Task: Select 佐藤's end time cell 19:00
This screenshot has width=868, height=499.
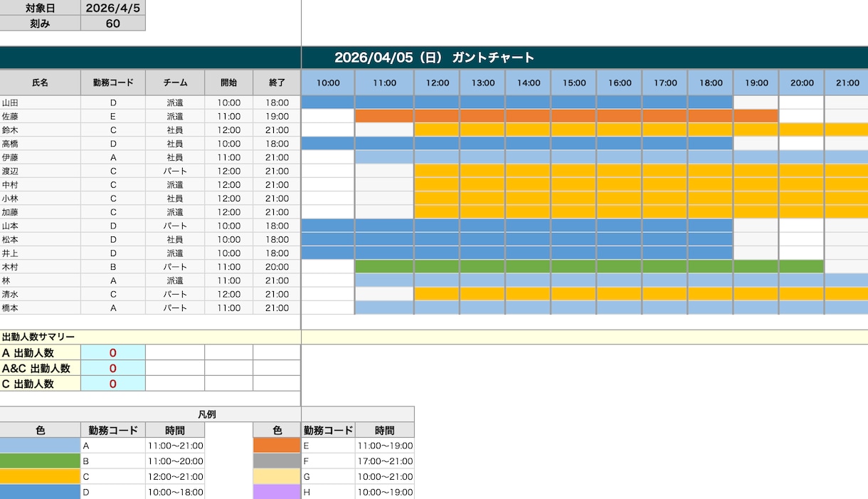Action: coord(277,116)
